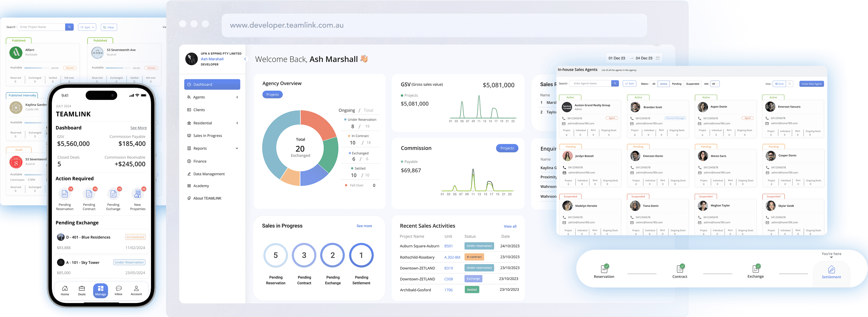The height and width of the screenshot is (317, 868).
Task: Click the Draft tab in projects panel
Action: click(19, 150)
